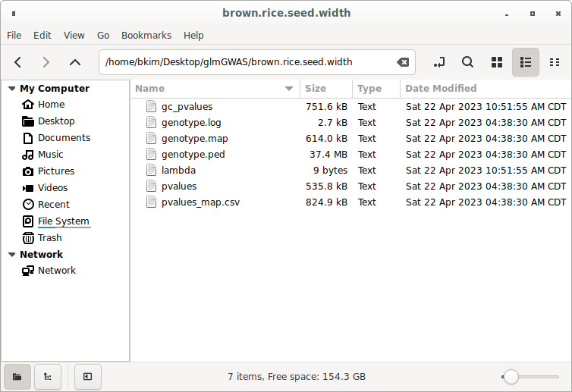Open Documents from the sidebar
Image resolution: width=572 pixels, height=392 pixels.
click(x=64, y=138)
